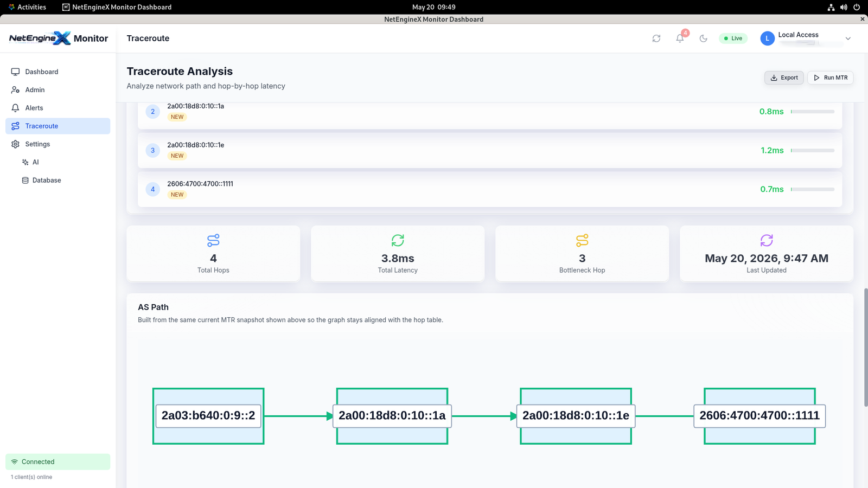Click the NetEngineX Monitor logo
The height and width of the screenshot is (488, 868).
59,38
